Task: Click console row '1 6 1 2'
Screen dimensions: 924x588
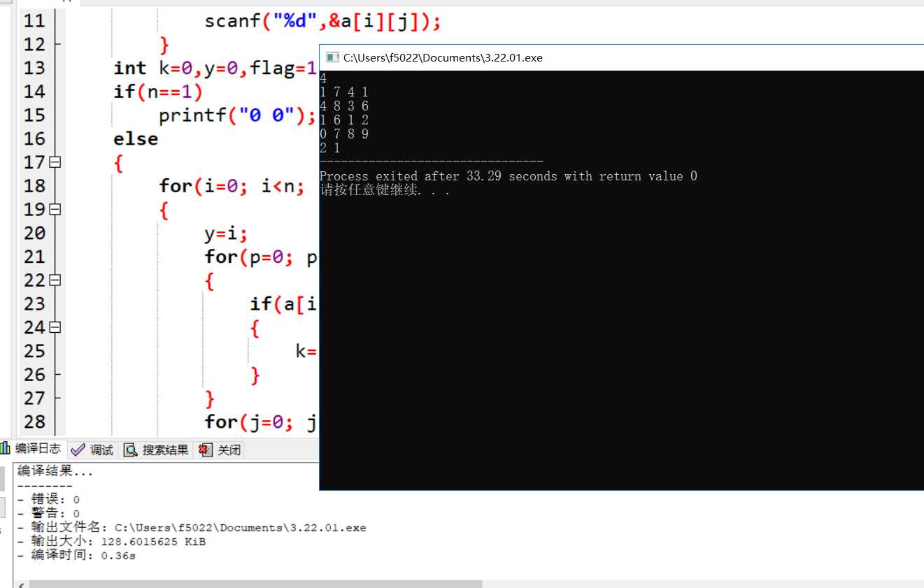Action: pyautogui.click(x=344, y=120)
